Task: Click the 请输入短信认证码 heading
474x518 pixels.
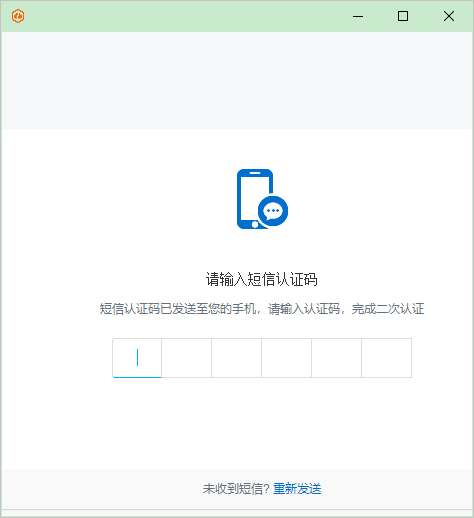Action: tap(262, 279)
